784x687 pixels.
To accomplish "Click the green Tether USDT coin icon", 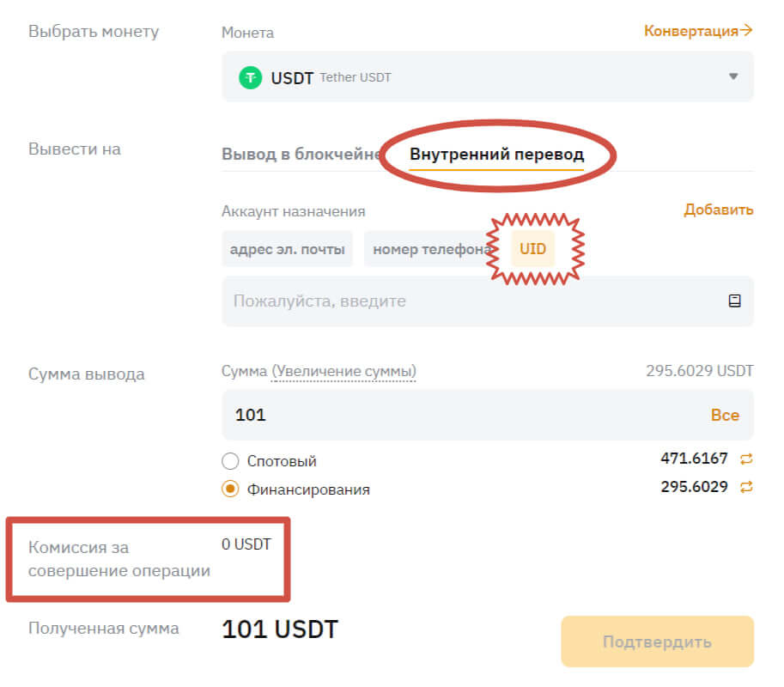I will (250, 77).
